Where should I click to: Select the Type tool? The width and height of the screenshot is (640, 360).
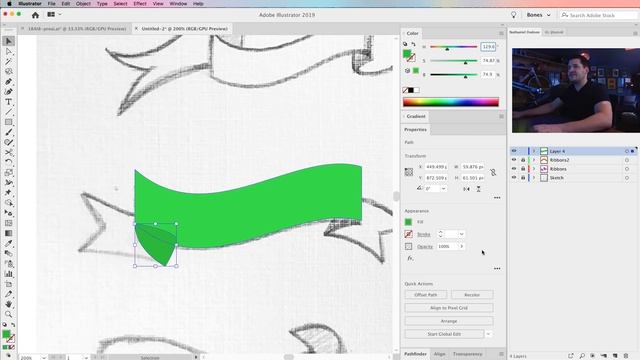(x=9, y=102)
